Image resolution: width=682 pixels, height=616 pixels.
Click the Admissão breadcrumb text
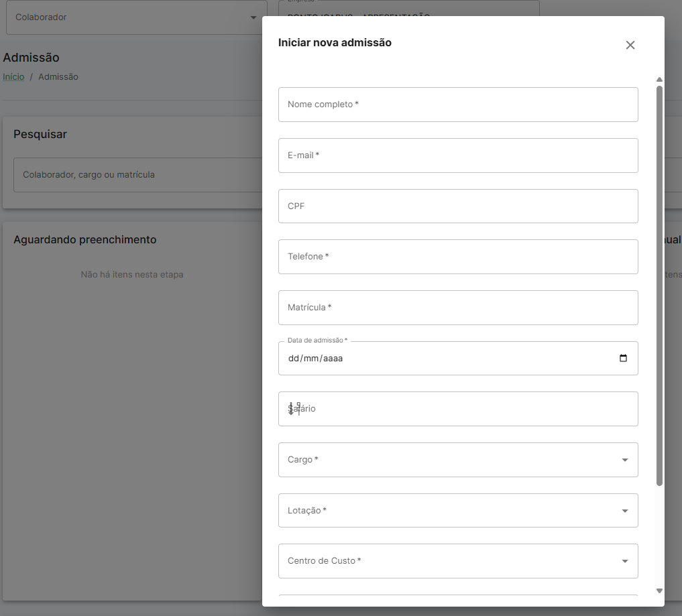(x=58, y=76)
